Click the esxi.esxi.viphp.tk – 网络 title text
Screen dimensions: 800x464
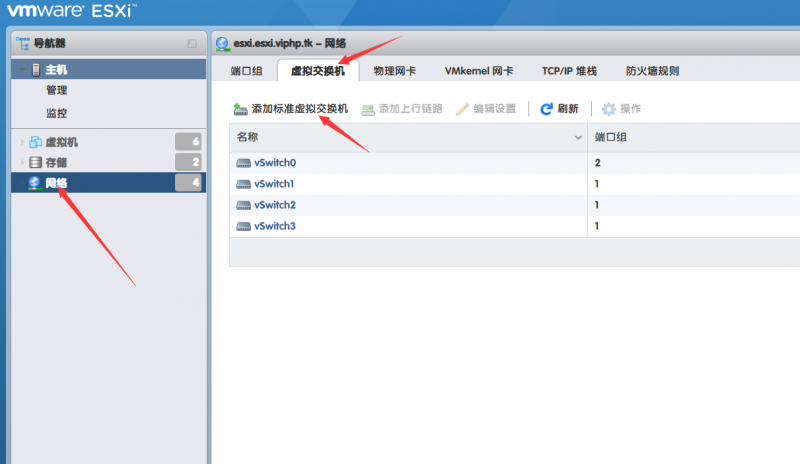[x=290, y=43]
